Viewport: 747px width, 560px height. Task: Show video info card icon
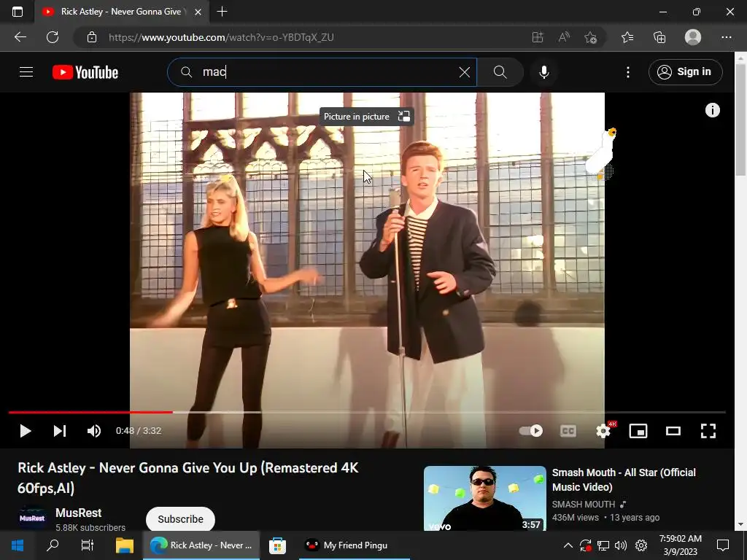[x=712, y=111]
